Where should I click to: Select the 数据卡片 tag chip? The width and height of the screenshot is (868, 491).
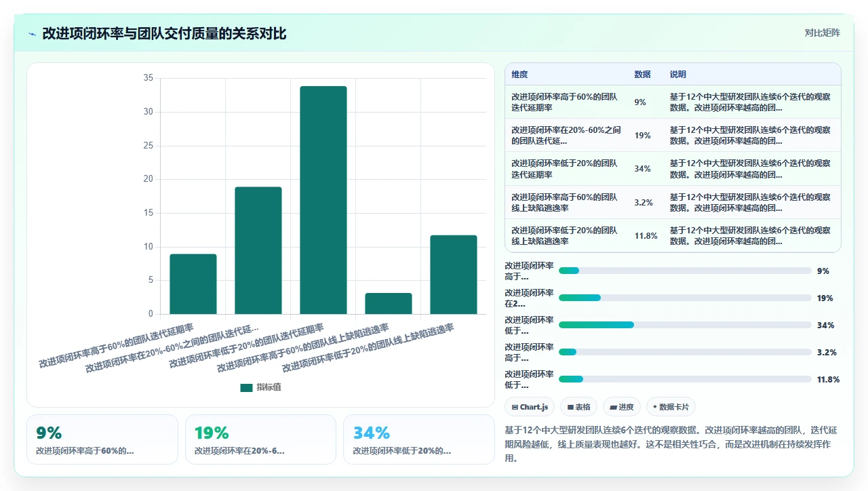671,407
